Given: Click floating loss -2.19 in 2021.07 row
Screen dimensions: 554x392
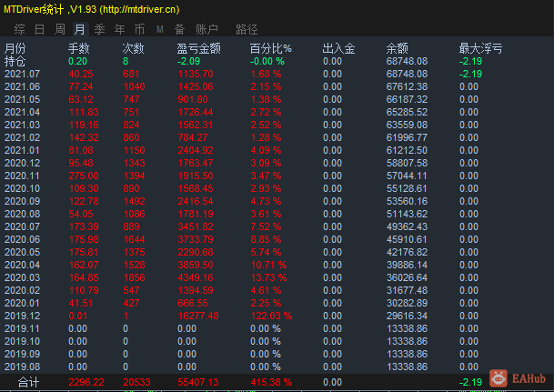Looking at the screenshot, I should pos(470,75).
